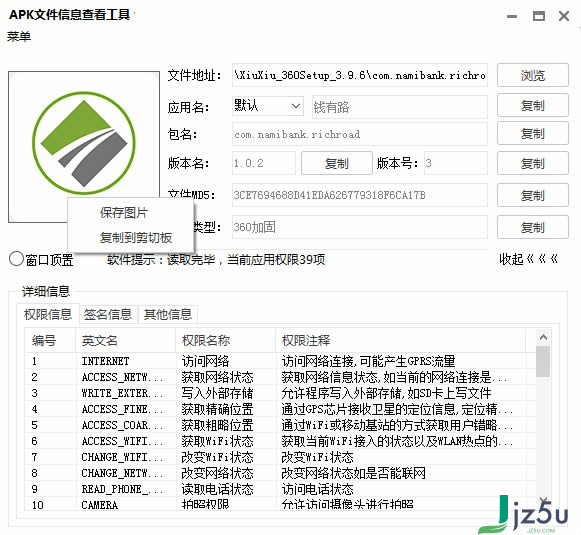
Task: Copy the version number 3
Action: (x=532, y=163)
